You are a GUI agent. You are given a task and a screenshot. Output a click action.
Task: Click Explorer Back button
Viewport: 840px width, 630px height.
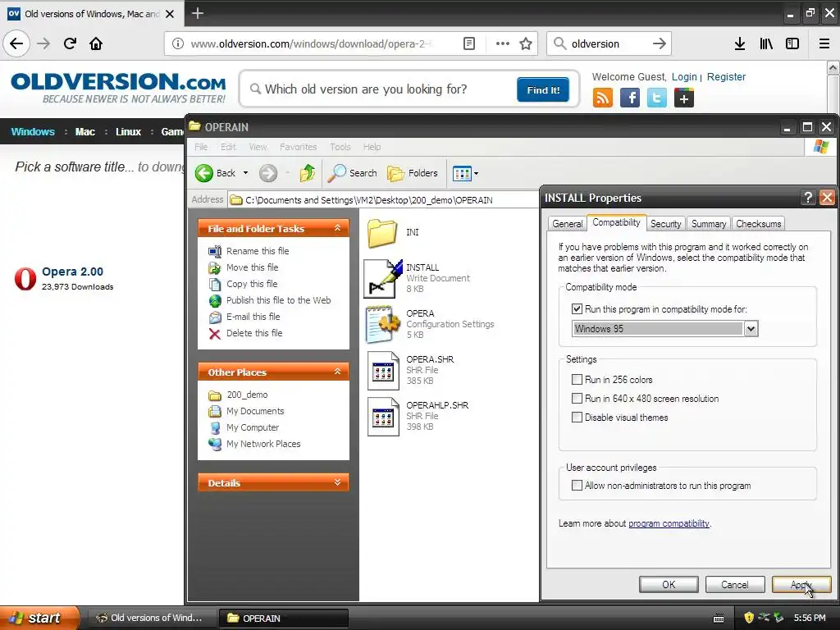[x=216, y=173]
